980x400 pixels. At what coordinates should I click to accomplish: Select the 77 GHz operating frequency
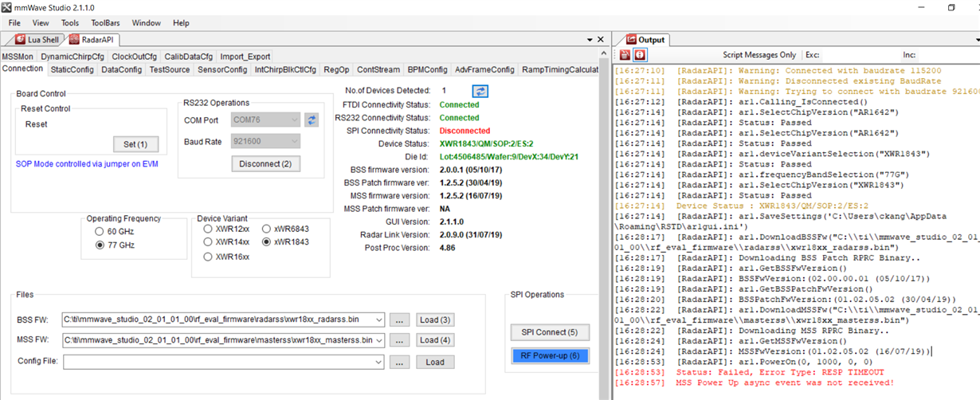coord(100,245)
